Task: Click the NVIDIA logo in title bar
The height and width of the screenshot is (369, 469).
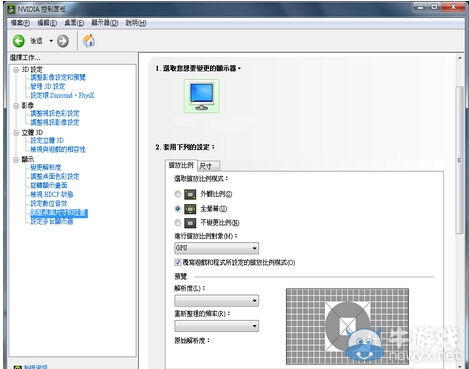Action: pyautogui.click(x=11, y=9)
